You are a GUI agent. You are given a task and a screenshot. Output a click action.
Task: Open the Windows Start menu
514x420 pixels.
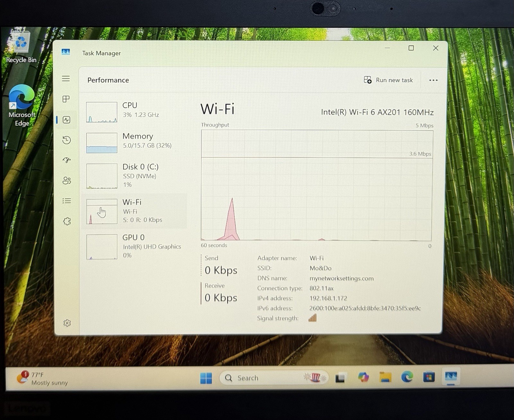point(206,378)
